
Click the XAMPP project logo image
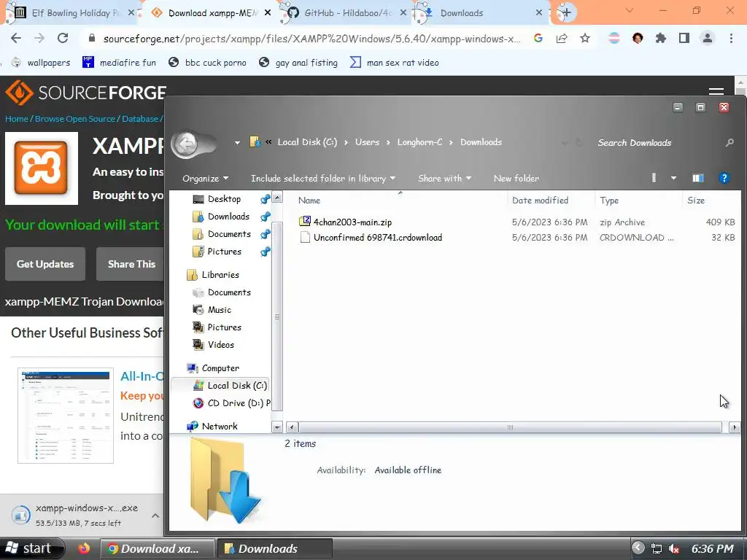pyautogui.click(x=42, y=168)
